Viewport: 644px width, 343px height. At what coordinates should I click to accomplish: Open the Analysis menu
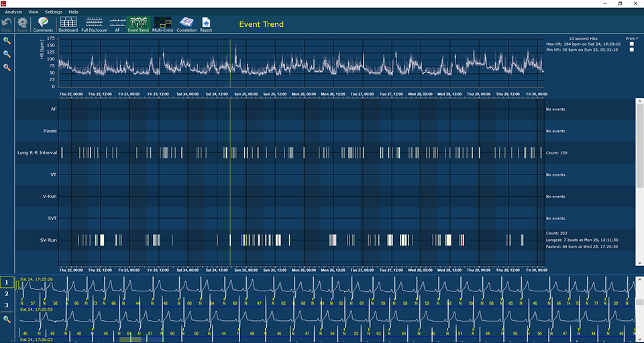click(x=13, y=12)
